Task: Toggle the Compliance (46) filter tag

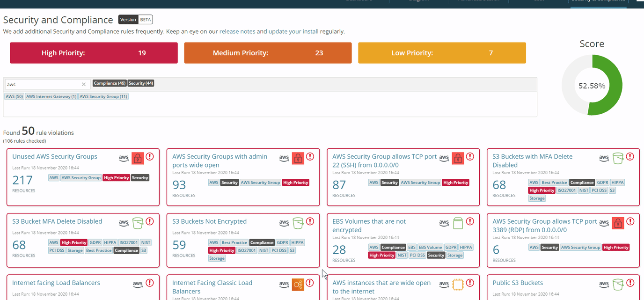Action: (x=110, y=83)
